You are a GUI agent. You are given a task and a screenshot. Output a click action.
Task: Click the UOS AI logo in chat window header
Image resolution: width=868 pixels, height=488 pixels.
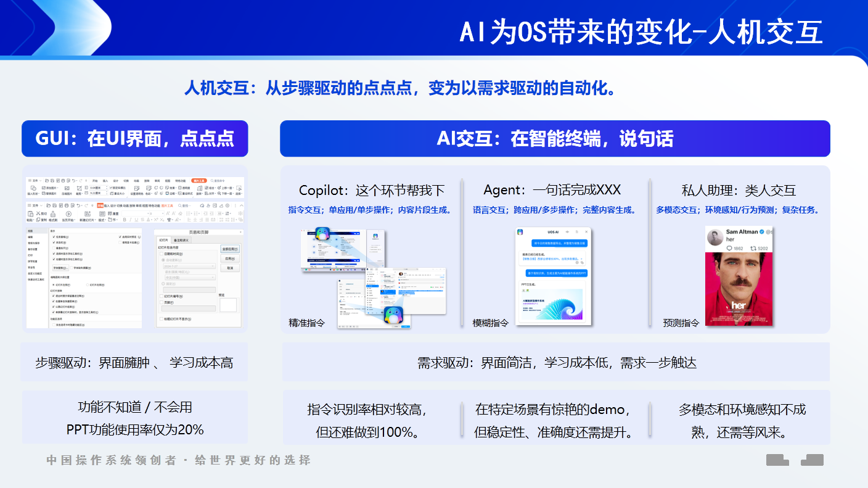[x=520, y=232]
